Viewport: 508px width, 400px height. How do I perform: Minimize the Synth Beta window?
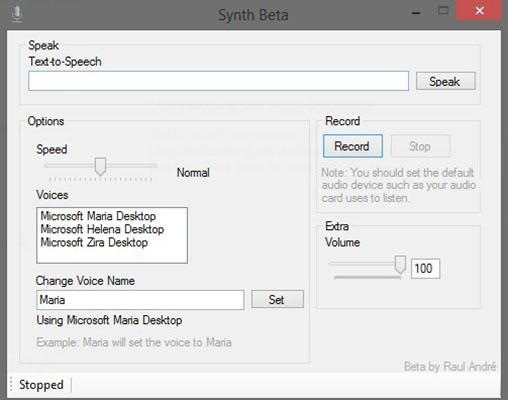pos(416,13)
